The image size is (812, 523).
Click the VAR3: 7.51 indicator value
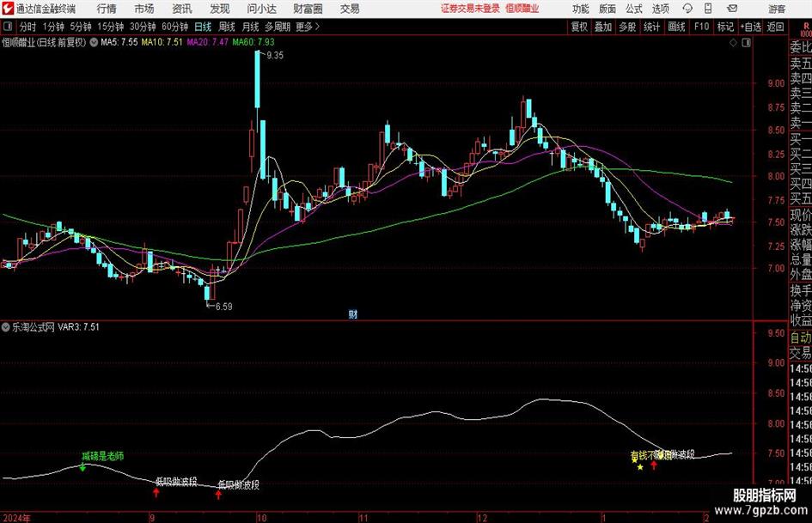pyautogui.click(x=78, y=327)
